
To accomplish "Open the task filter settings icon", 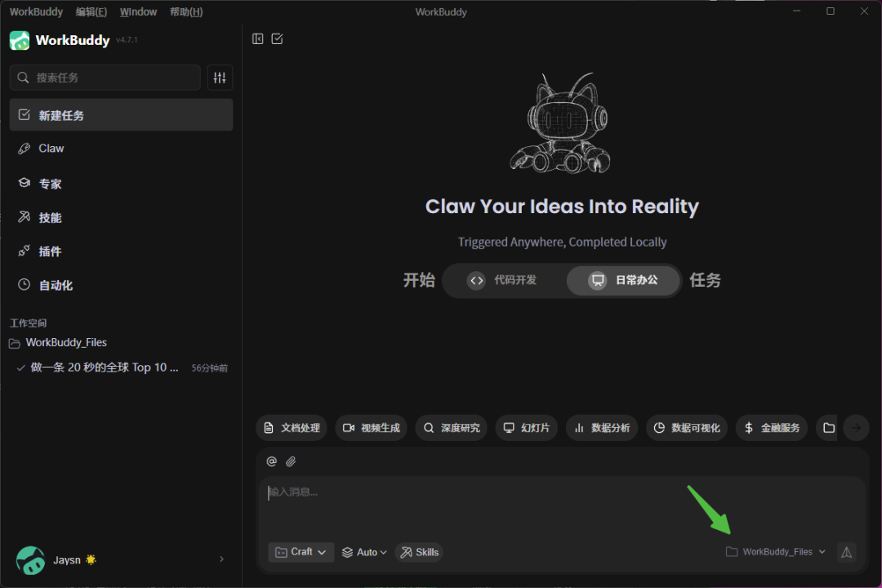I will coord(220,78).
